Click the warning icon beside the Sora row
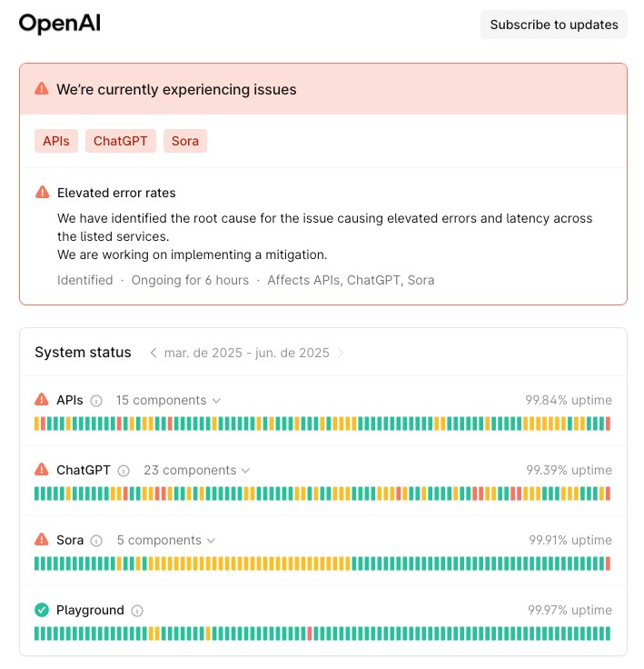This screenshot has height=669, width=644. pos(42,540)
